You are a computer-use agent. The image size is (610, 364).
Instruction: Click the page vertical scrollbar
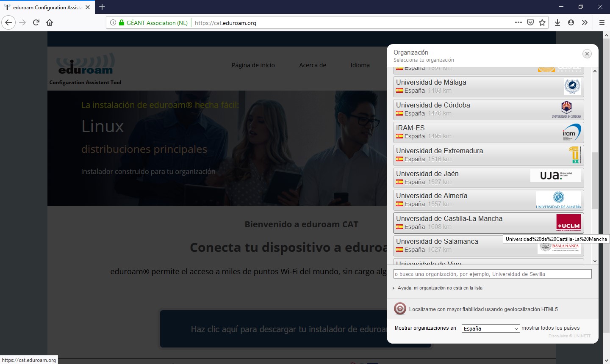(606, 186)
